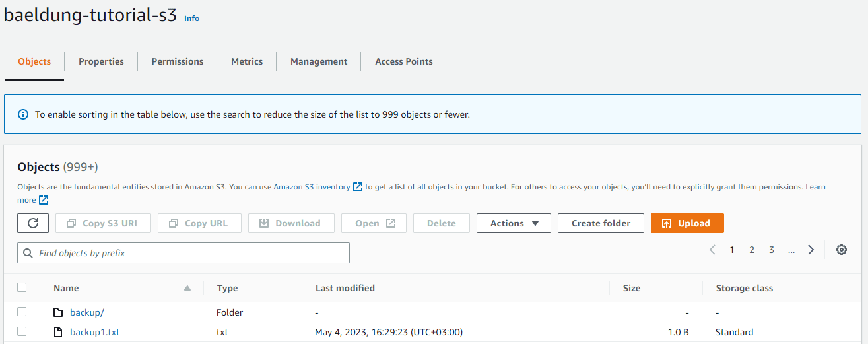The height and width of the screenshot is (344, 868).
Task: Go to next page with right chevron
Action: pyautogui.click(x=811, y=250)
